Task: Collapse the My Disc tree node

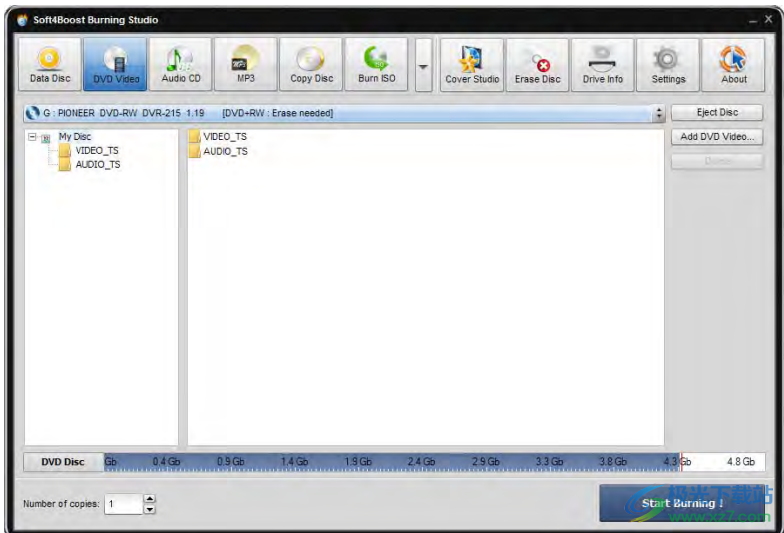Action: [32, 136]
